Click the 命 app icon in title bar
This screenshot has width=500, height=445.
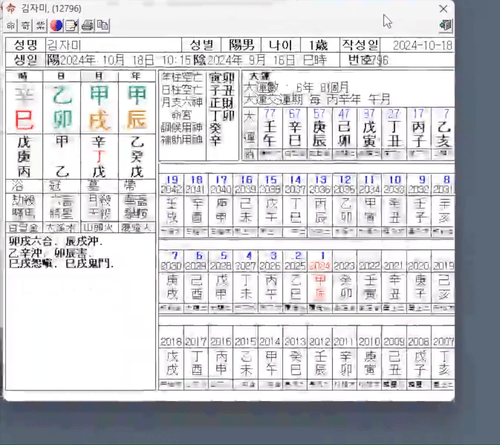10,8
